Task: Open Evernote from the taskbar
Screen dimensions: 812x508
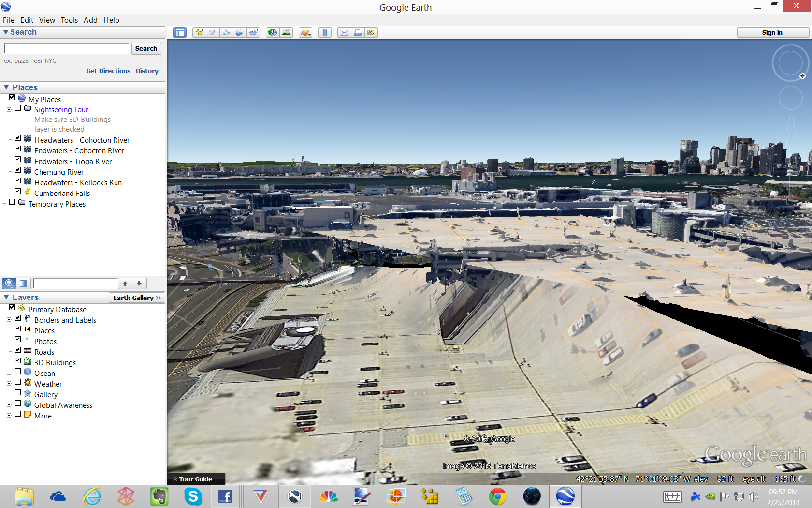Action: 159,496
